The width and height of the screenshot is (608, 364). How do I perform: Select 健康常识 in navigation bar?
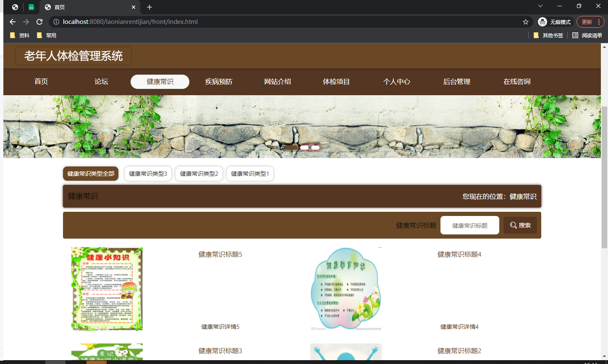(160, 82)
